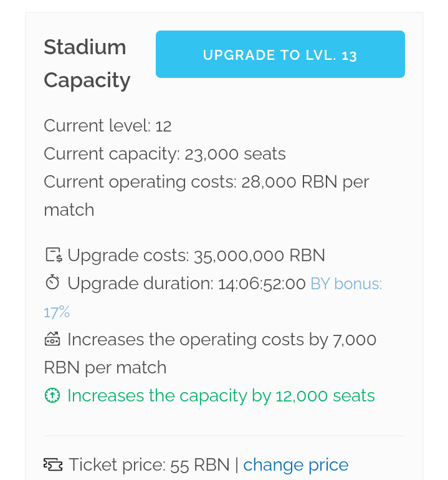Click the Upgrade duration 14:06:52:00 value
Image resolution: width=448 pixels, height=480 pixels.
pos(262,284)
